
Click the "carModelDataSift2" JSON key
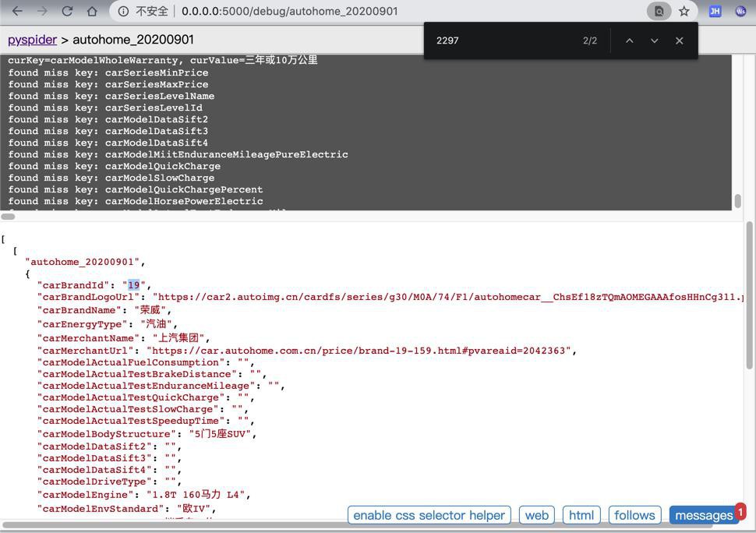coord(94,447)
